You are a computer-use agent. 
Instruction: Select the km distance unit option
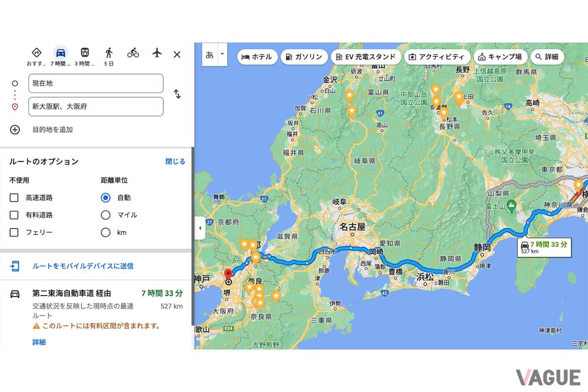point(105,232)
